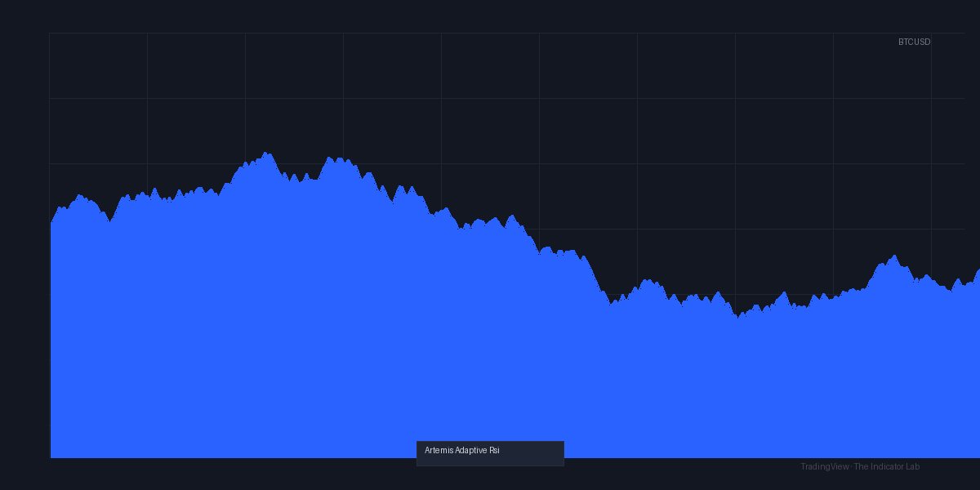Click the highest peak of the blue area series
This screenshot has width=980, height=490.
point(266,153)
